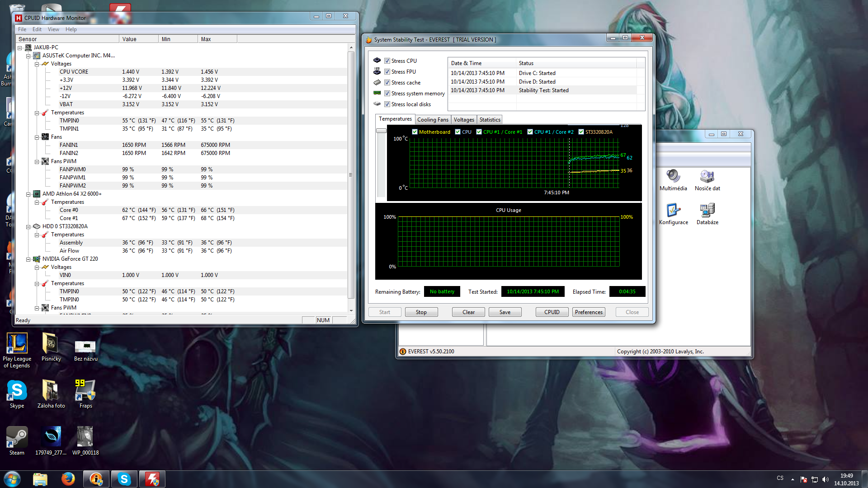The height and width of the screenshot is (488, 868).
Task: Collapse HDD 0 ST3320820A node
Action: [x=28, y=227]
